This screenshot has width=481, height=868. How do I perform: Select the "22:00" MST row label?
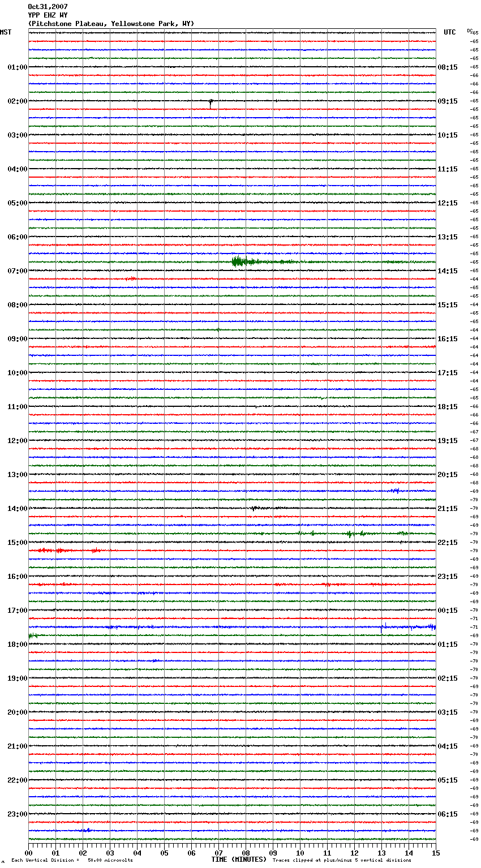click(x=18, y=780)
